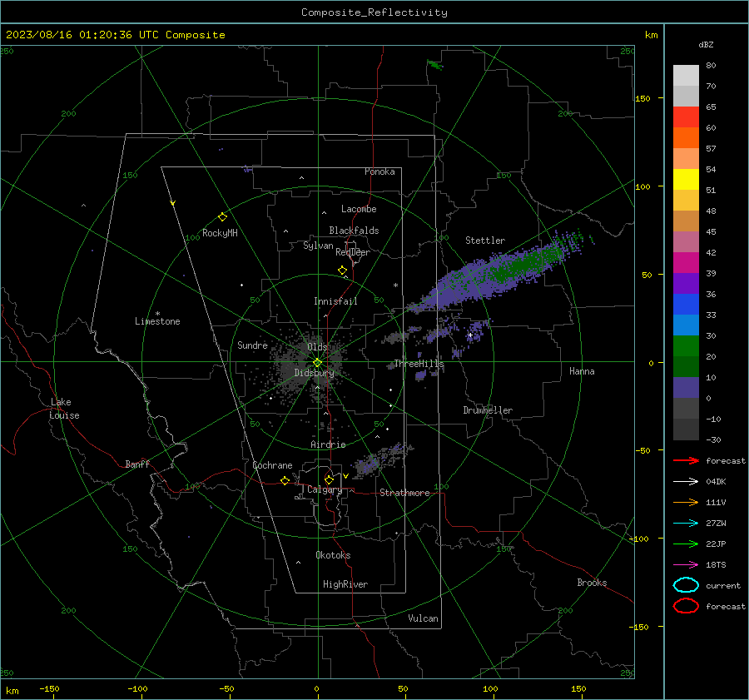The width and height of the screenshot is (749, 700).
Task: Click the Drumheller city label
Action: pos(488,410)
